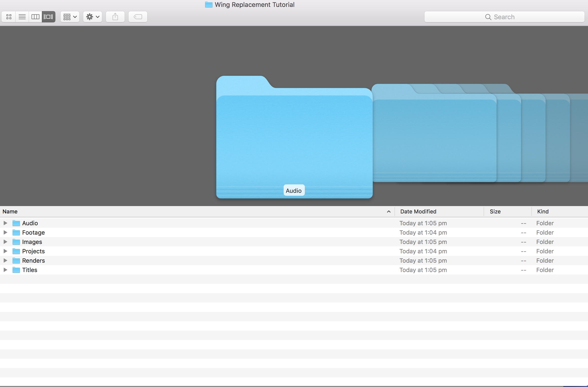Screen dimensions: 588x387
Task: Open the Action gear menu
Action: click(x=93, y=17)
